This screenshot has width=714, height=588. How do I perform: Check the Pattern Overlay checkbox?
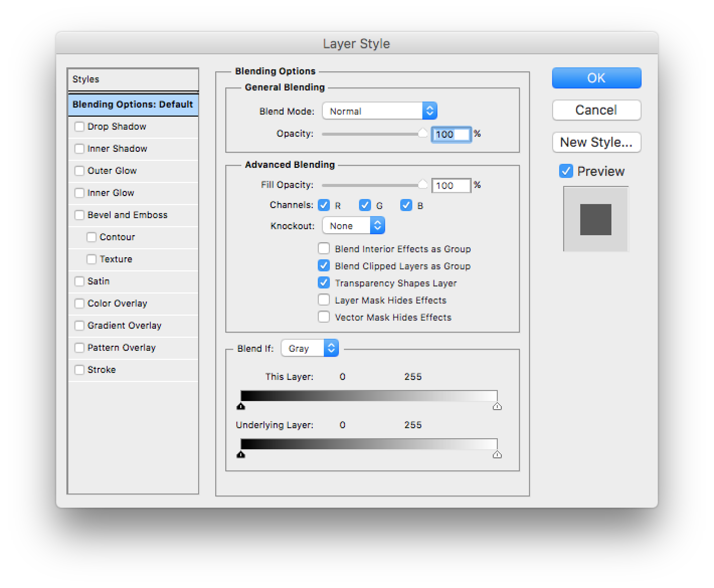pos(79,348)
